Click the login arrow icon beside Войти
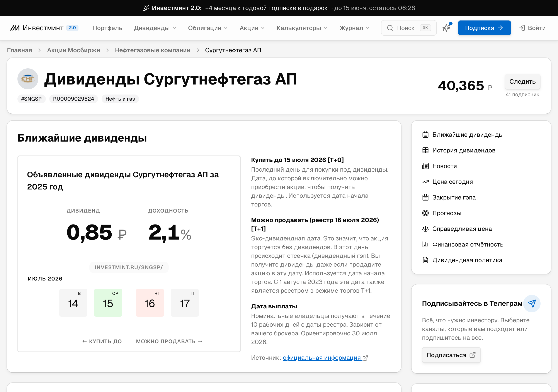Image resolution: width=558 pixels, height=392 pixels. click(x=522, y=28)
